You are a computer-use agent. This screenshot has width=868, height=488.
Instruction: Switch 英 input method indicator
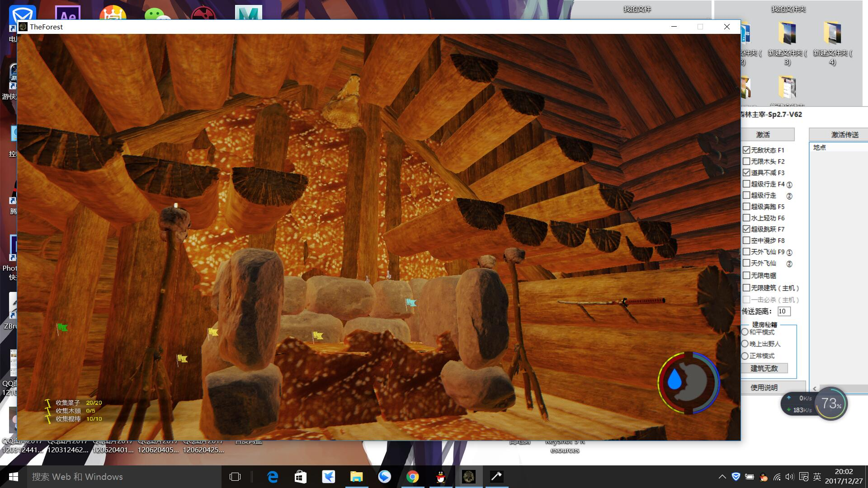tap(817, 477)
